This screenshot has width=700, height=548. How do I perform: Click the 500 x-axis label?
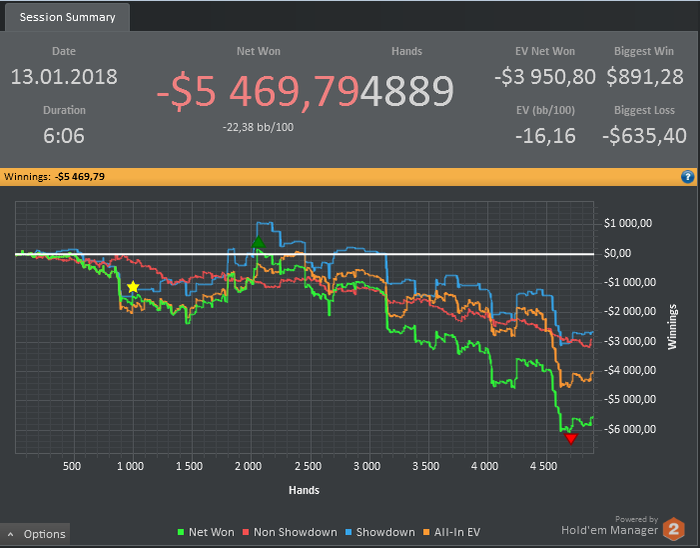coord(72,466)
